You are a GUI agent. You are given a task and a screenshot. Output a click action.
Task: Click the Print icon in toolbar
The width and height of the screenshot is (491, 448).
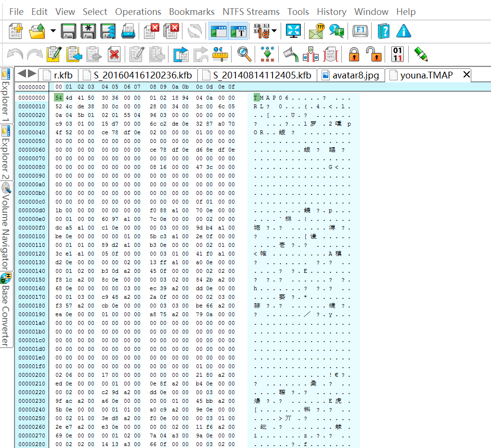pyautogui.click(x=128, y=31)
